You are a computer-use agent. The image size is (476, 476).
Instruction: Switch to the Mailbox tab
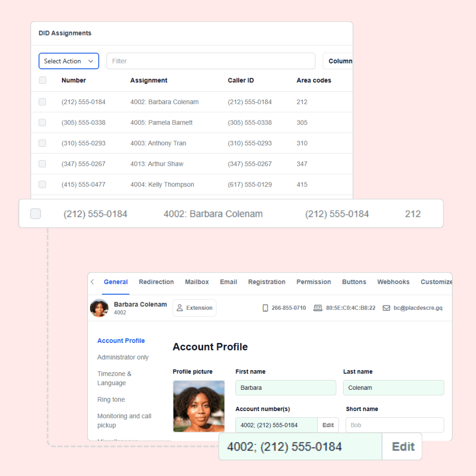(197, 282)
